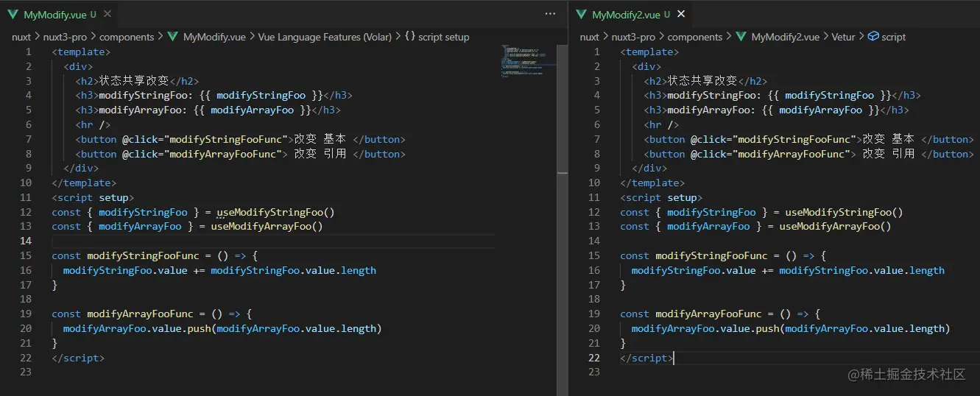The height and width of the screenshot is (396, 980).
Task: Click 'push' on line 20 in left editor
Action: pyautogui.click(x=199, y=328)
